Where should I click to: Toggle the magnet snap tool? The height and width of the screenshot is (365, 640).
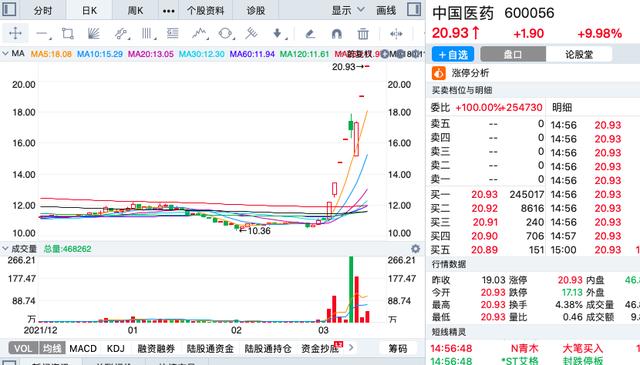337,33
